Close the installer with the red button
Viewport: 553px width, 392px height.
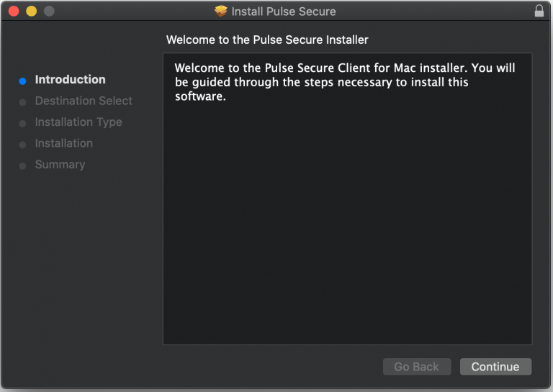coord(14,12)
